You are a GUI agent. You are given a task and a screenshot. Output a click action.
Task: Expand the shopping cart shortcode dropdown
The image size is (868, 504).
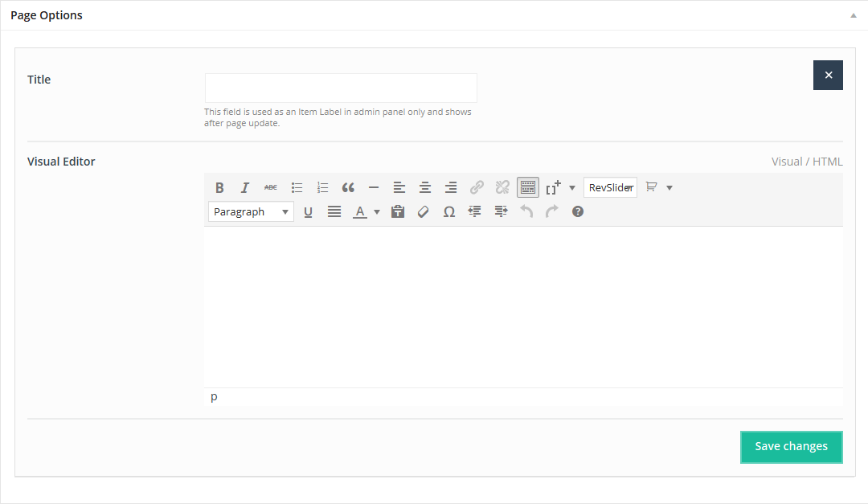click(669, 187)
